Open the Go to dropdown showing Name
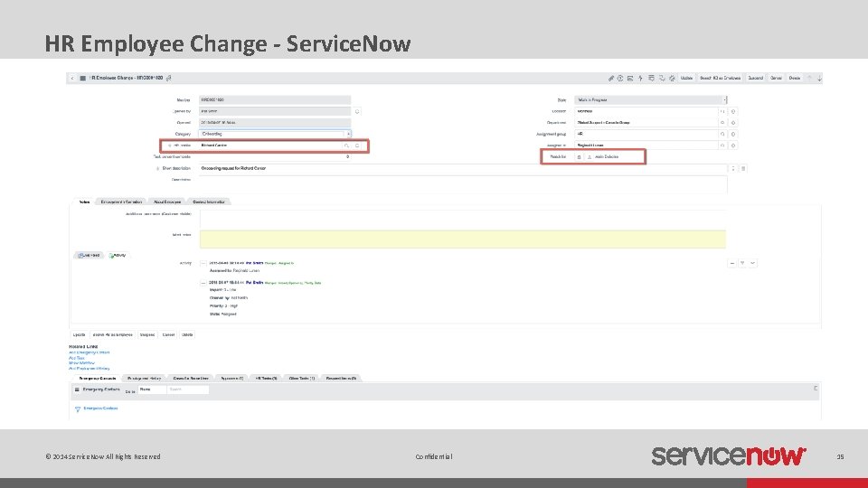 152,389
